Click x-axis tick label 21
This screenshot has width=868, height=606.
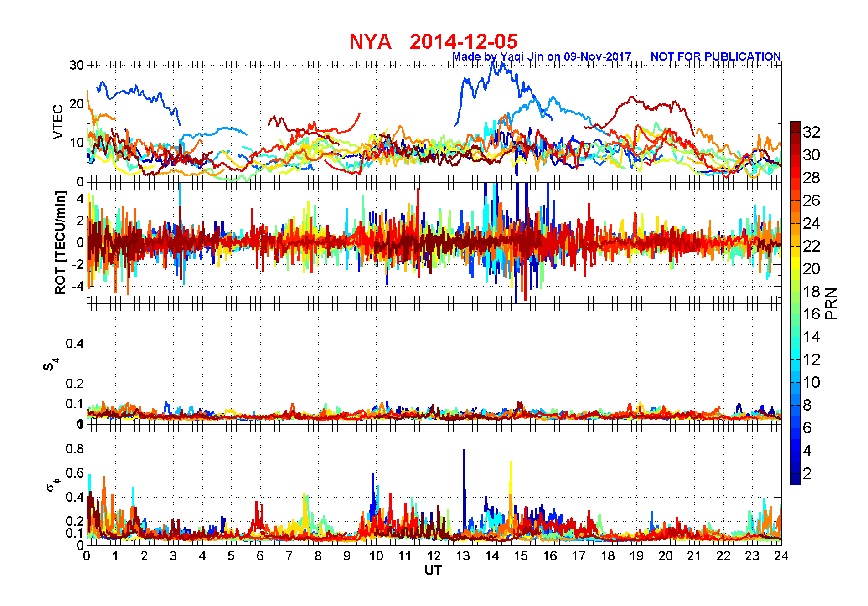[x=694, y=556]
